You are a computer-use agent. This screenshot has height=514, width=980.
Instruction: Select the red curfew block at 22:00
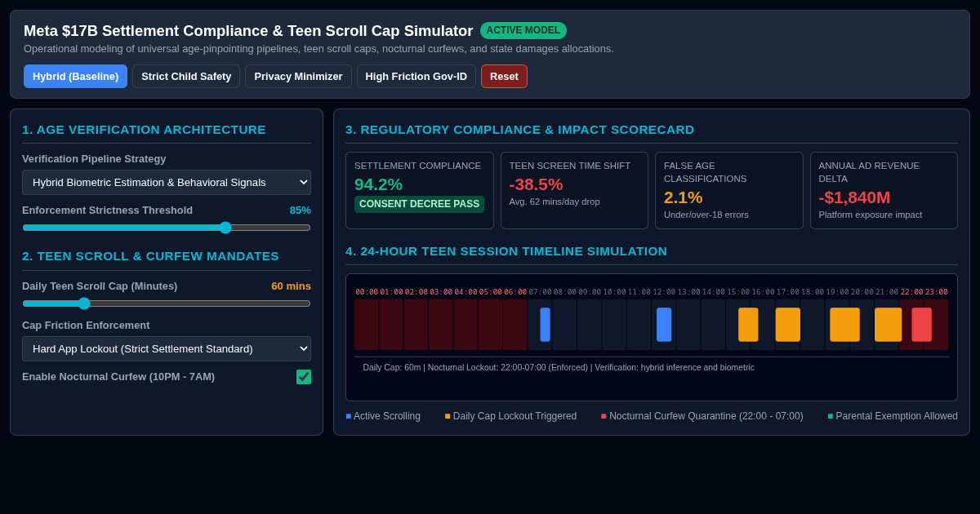(x=921, y=325)
